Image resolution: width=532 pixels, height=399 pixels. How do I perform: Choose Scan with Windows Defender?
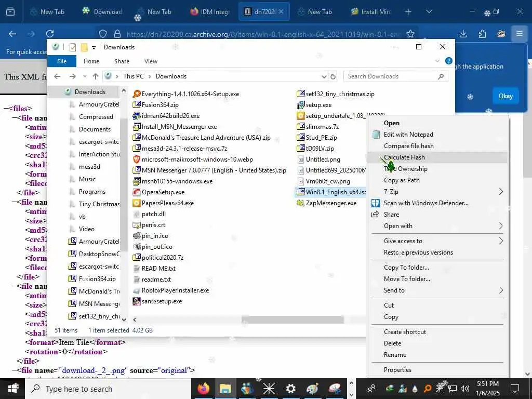point(437,203)
